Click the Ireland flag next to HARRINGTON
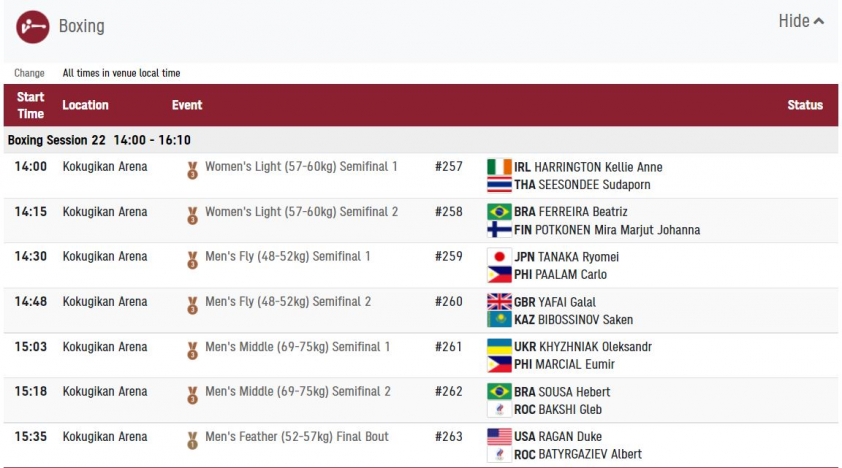 point(499,167)
